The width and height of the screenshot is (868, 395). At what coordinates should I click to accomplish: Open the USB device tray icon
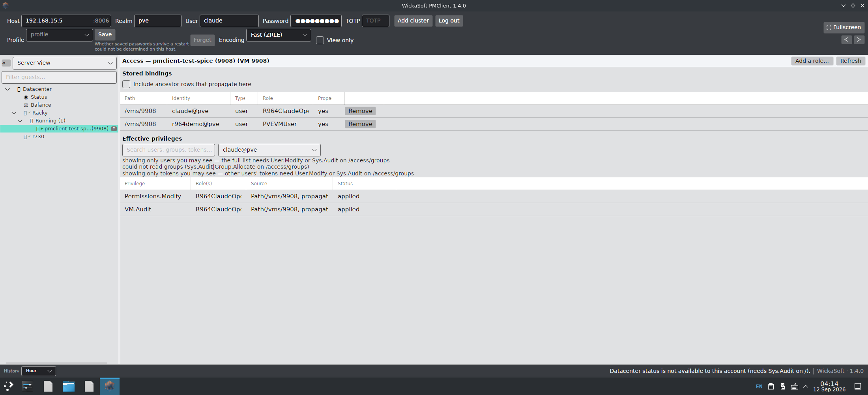point(783,386)
